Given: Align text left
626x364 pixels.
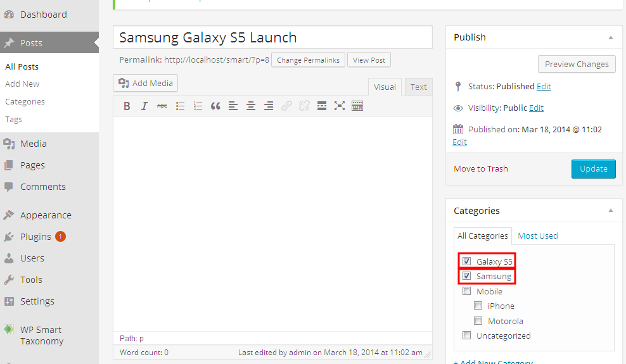Looking at the screenshot, I should pos(233,106).
